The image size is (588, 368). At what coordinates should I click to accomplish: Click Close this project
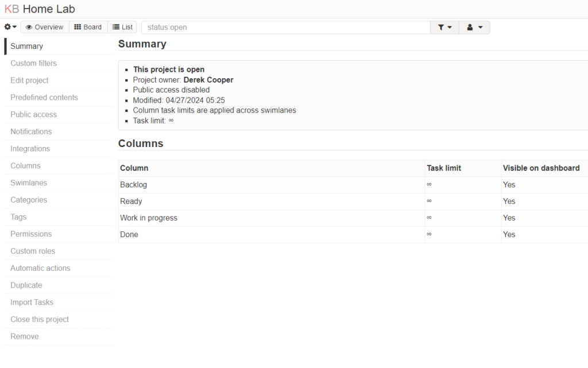point(39,319)
